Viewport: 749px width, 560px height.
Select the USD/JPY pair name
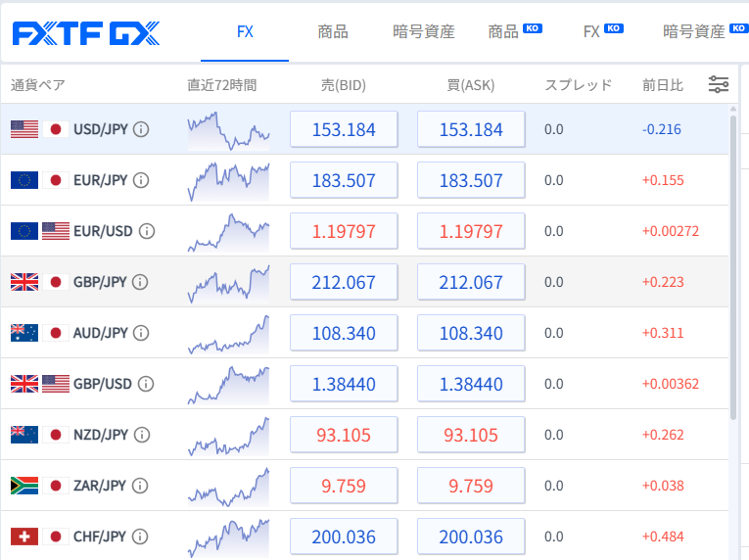pos(101,129)
